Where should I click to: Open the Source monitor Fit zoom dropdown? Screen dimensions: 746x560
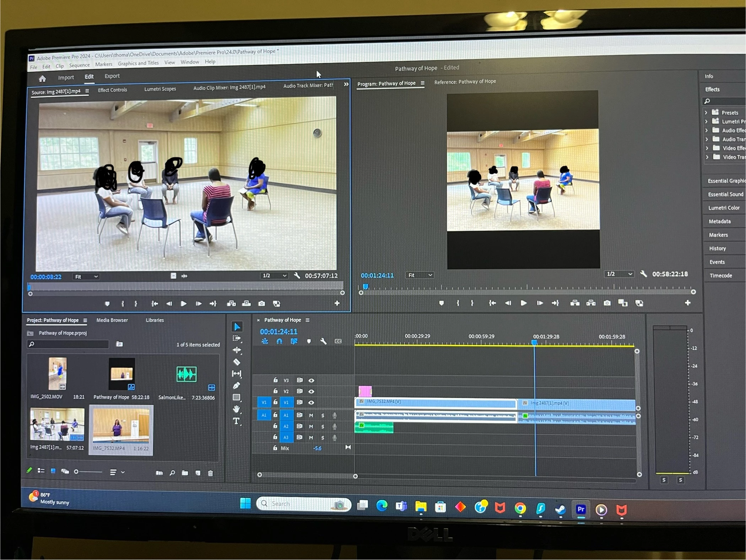[86, 276]
